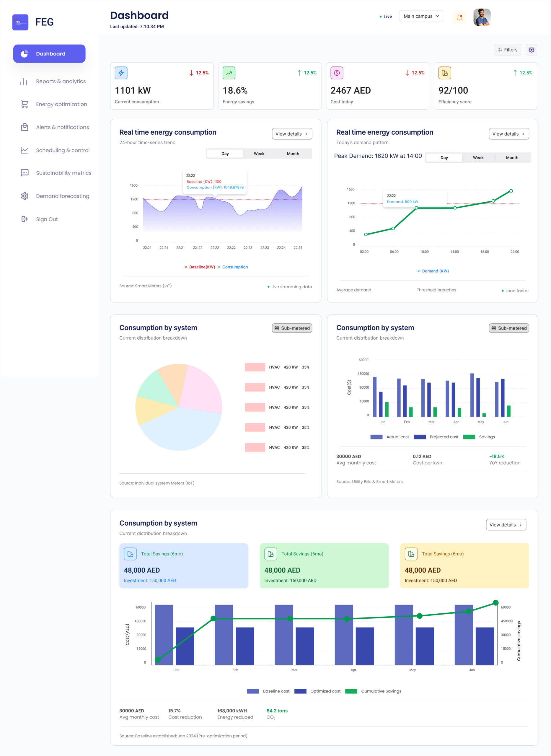The width and height of the screenshot is (551, 756).
Task: Open settings gear icon next to Filters
Action: 531,50
